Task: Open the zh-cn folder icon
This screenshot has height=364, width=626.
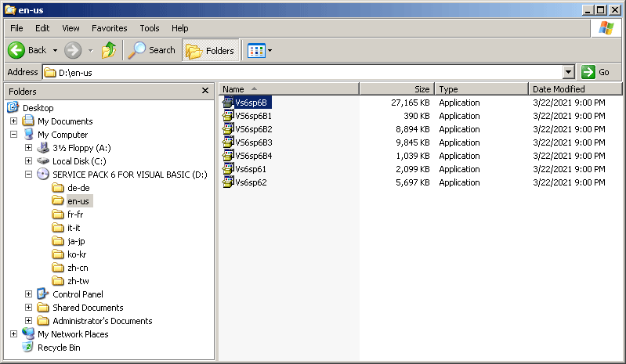Action: [x=58, y=268]
